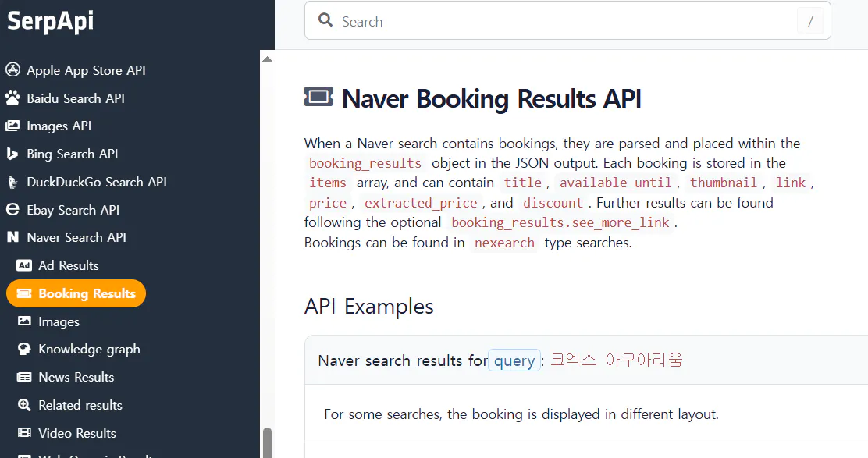The image size is (868, 458).
Task: Open Baidu Search API docs
Action: coord(76,98)
